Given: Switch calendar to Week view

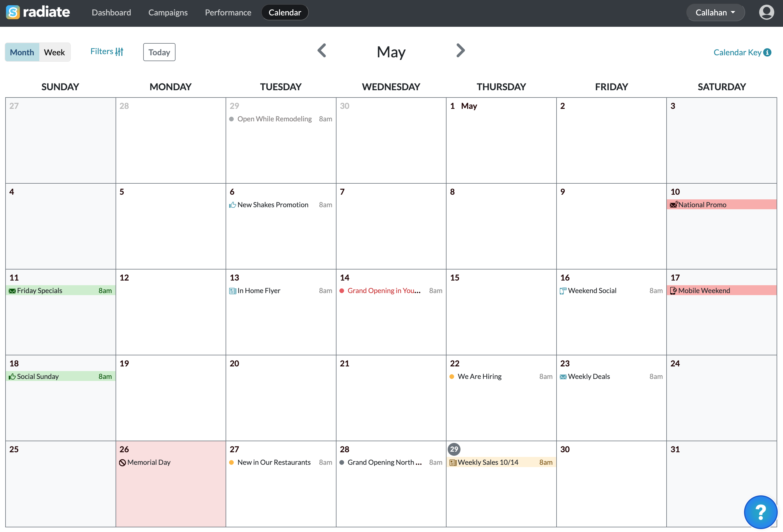Looking at the screenshot, I should point(54,52).
